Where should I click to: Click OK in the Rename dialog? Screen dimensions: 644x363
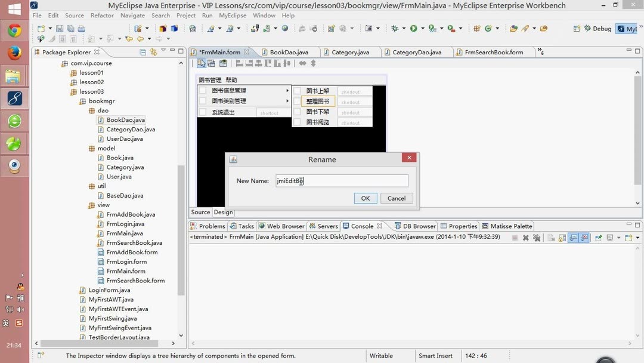365,198
